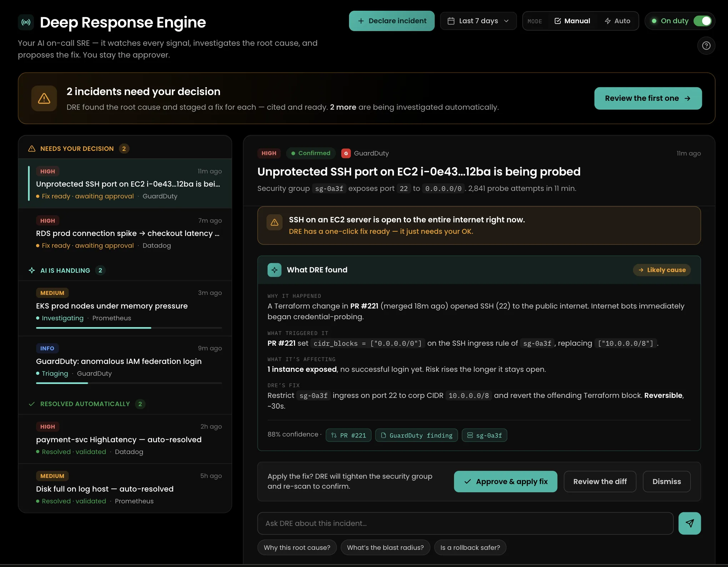Open GuardDuty anomalous IAM federation login incident
The image size is (728, 567).
125,364
